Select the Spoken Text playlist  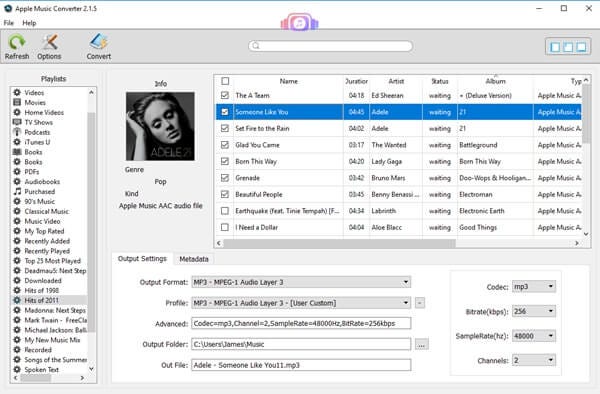coord(41,370)
